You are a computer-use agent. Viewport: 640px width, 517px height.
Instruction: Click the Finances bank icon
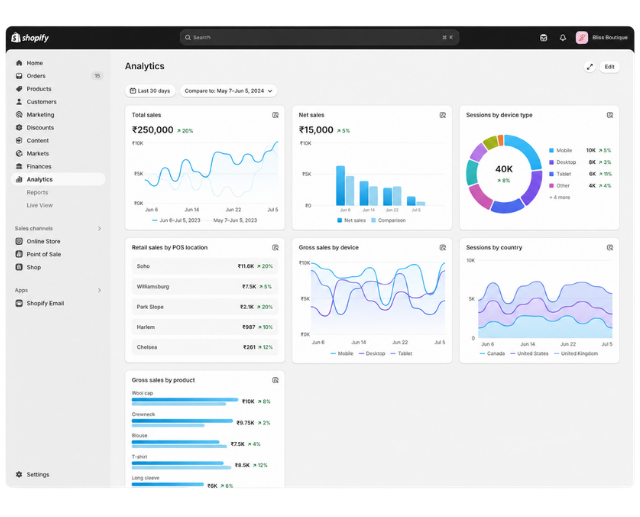point(19,166)
